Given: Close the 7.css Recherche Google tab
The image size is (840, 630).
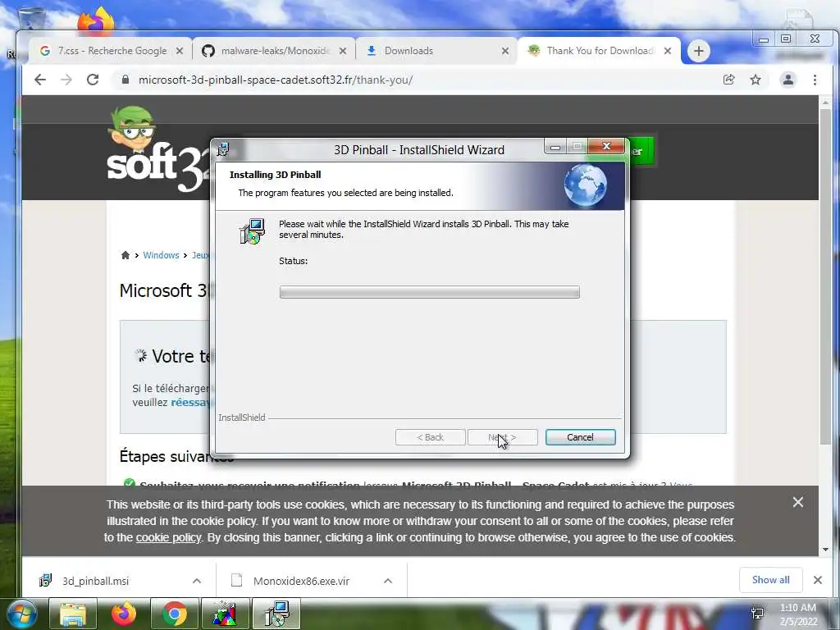Looking at the screenshot, I should point(180,51).
